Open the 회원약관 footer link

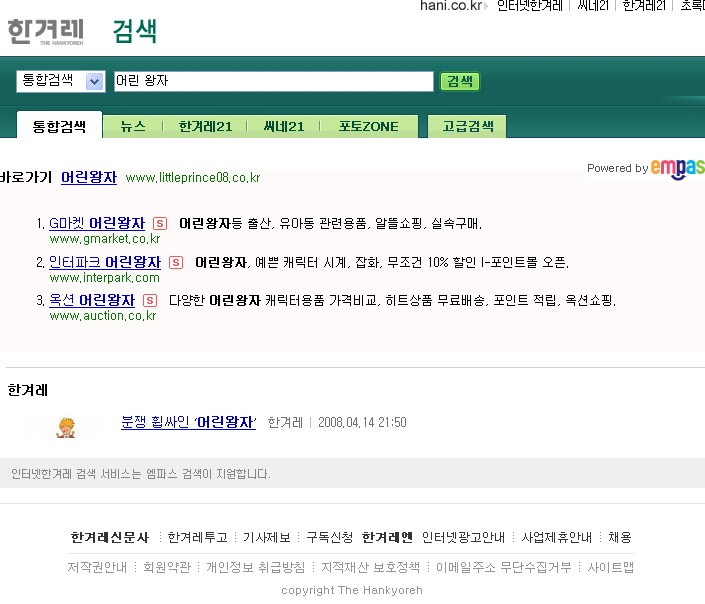(x=167, y=567)
